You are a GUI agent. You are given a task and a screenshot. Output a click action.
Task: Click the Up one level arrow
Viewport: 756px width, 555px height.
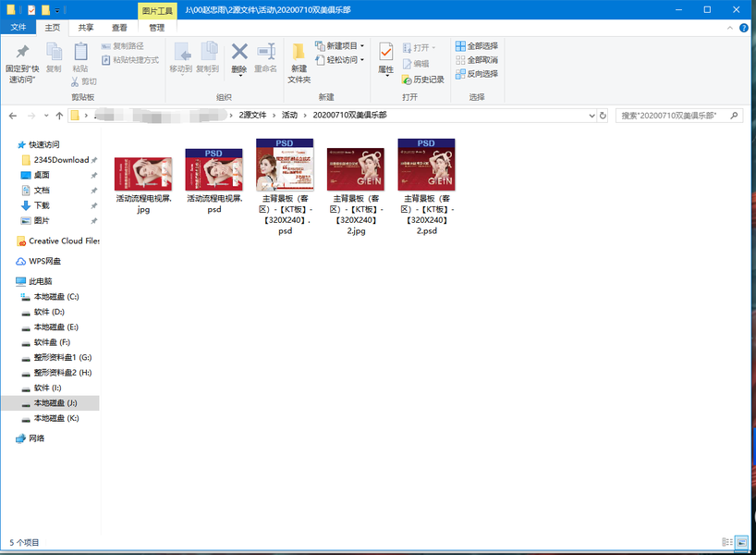point(59,116)
